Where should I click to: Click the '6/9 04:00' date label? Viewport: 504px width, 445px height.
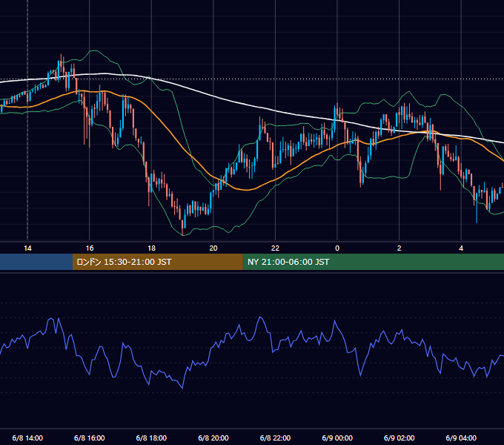point(461,438)
